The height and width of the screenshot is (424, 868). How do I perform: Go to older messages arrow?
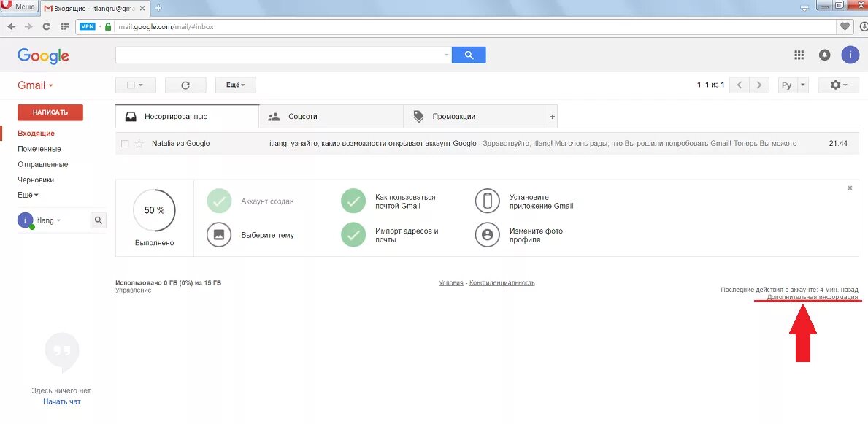[x=759, y=85]
